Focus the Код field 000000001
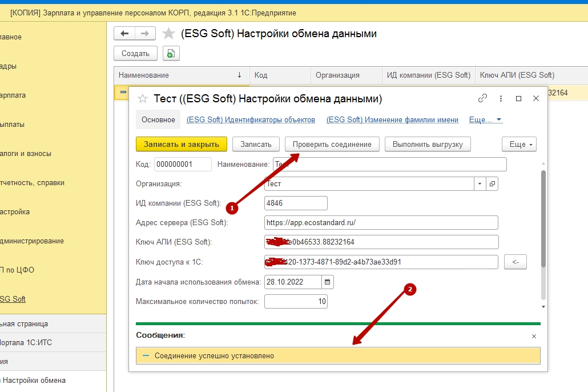The height and width of the screenshot is (392, 588). click(x=183, y=165)
